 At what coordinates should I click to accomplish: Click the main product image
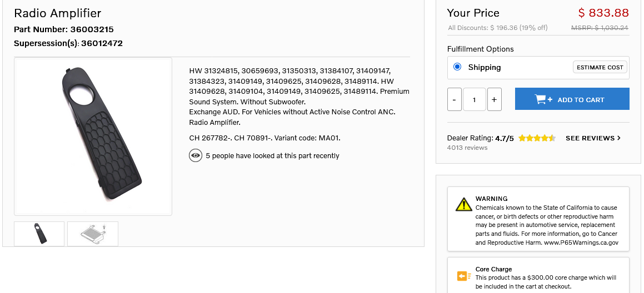coord(93,136)
